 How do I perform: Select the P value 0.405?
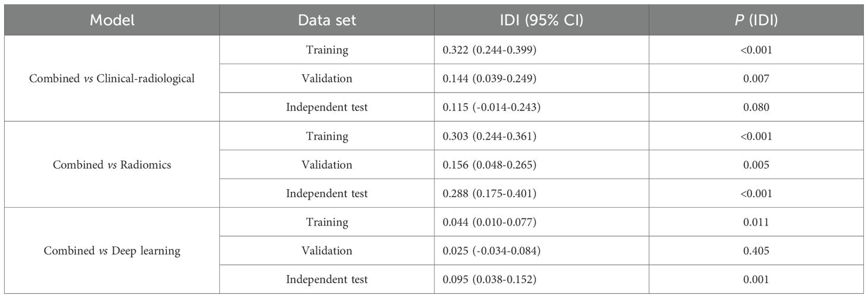(x=756, y=251)
